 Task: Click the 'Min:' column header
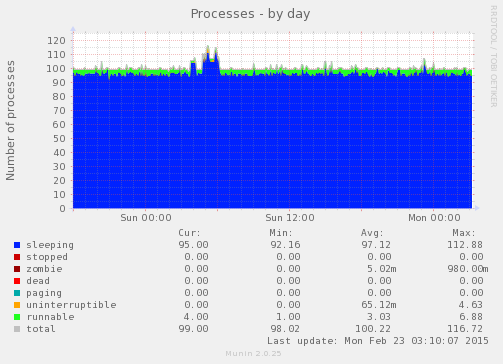pyautogui.click(x=281, y=233)
